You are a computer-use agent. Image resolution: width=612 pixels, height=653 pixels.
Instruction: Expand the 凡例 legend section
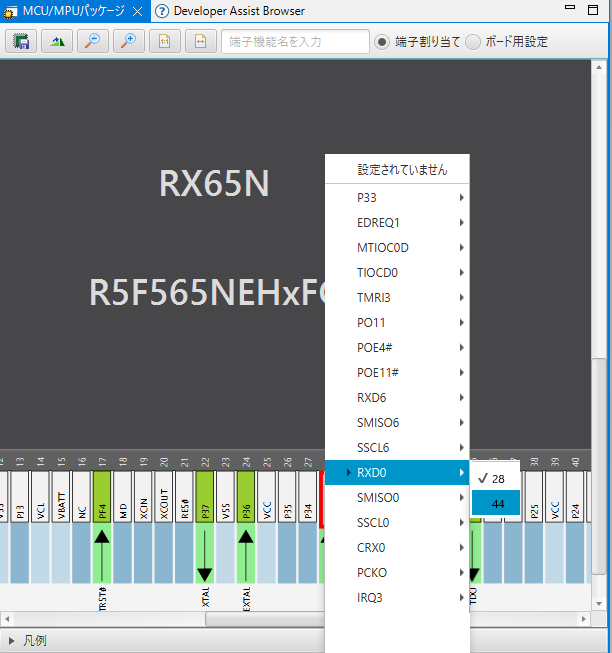[x=12, y=640]
